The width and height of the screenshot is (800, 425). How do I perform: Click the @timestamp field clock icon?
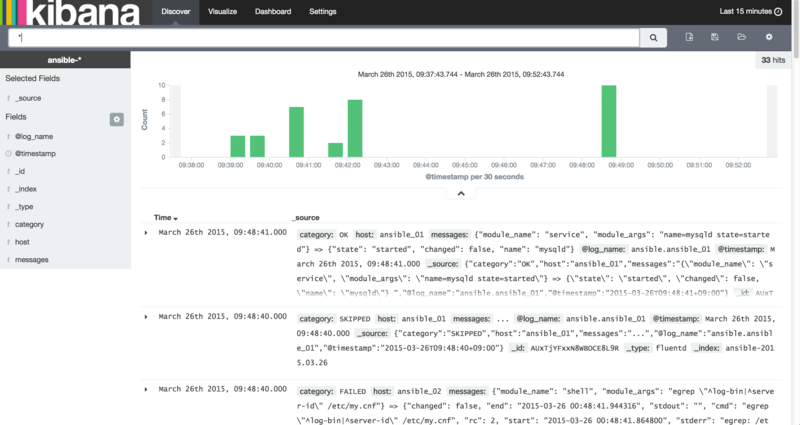tap(8, 154)
